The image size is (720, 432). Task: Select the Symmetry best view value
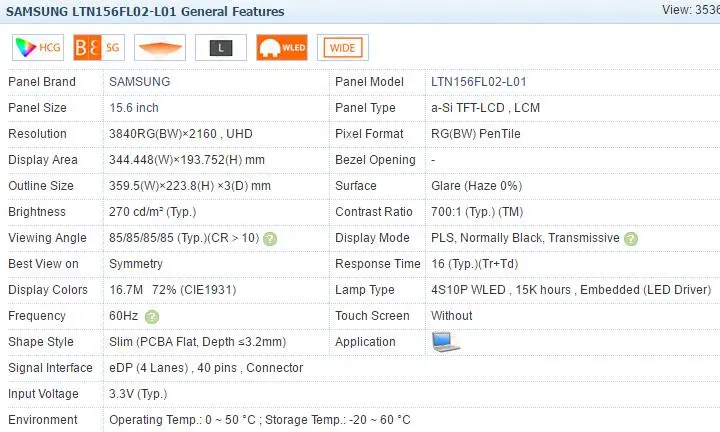pos(136,264)
